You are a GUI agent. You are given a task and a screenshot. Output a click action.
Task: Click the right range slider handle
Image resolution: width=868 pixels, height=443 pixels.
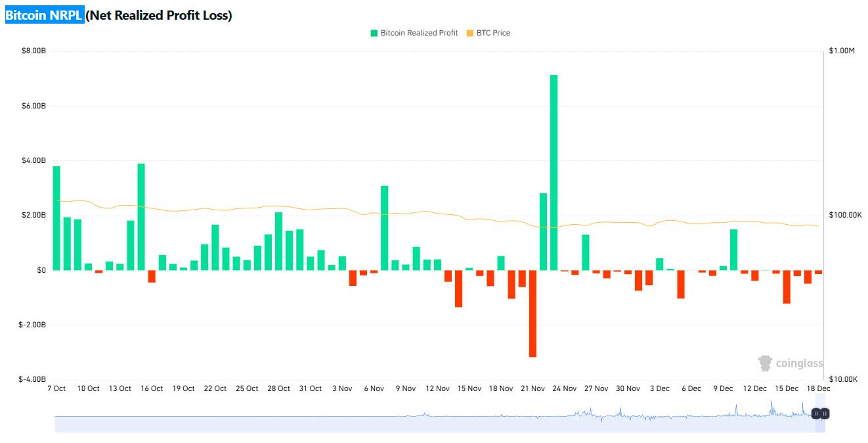click(x=825, y=413)
